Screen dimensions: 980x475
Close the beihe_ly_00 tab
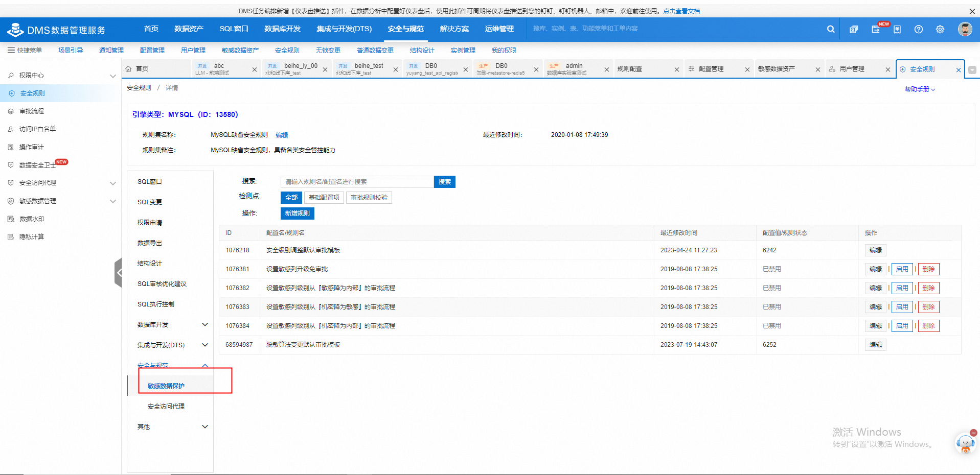tap(325, 69)
